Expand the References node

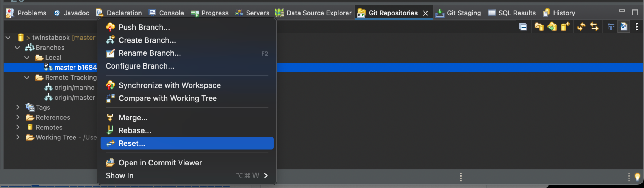pyautogui.click(x=18, y=117)
